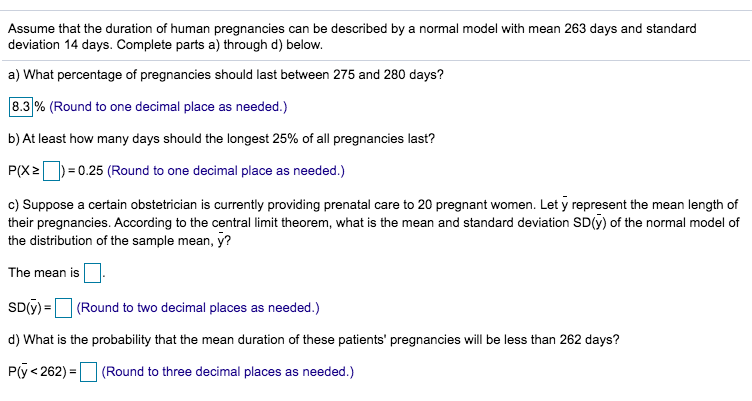Click the empty box inside P(X ≥ )
Screen dimensions: 752x401
[52, 171]
